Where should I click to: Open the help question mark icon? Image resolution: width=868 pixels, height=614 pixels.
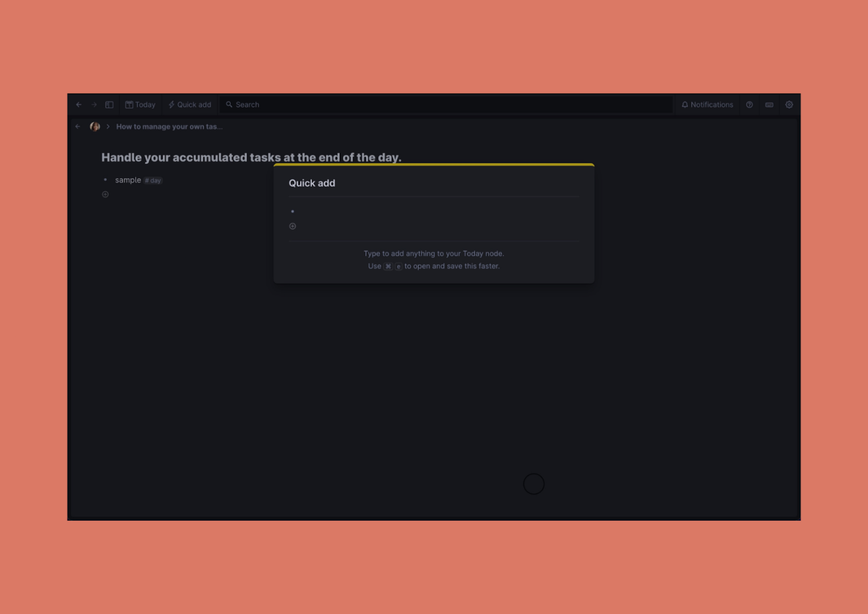tap(749, 105)
